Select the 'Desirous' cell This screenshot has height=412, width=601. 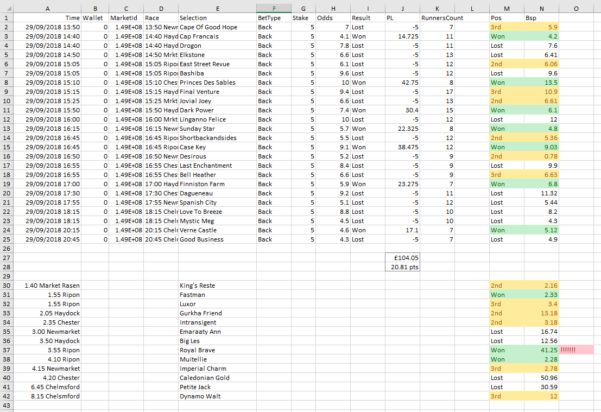(217, 156)
